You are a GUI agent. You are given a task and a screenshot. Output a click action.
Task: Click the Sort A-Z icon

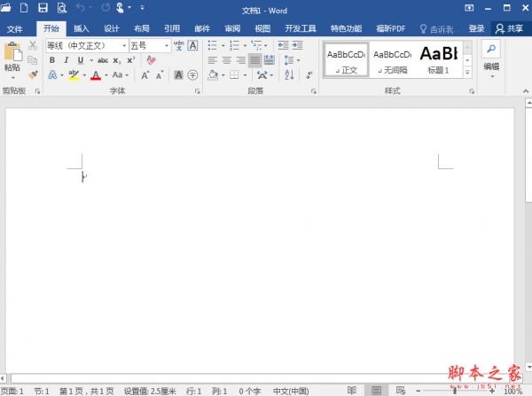click(289, 75)
